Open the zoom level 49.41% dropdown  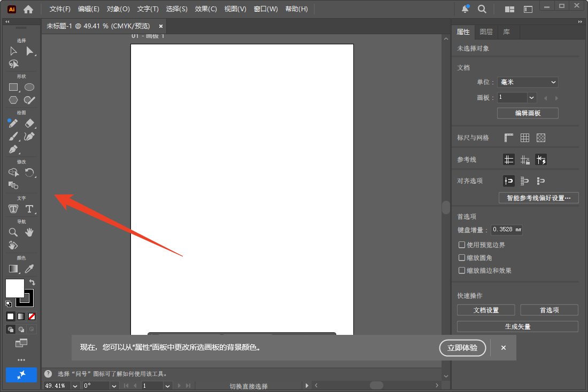(75, 386)
